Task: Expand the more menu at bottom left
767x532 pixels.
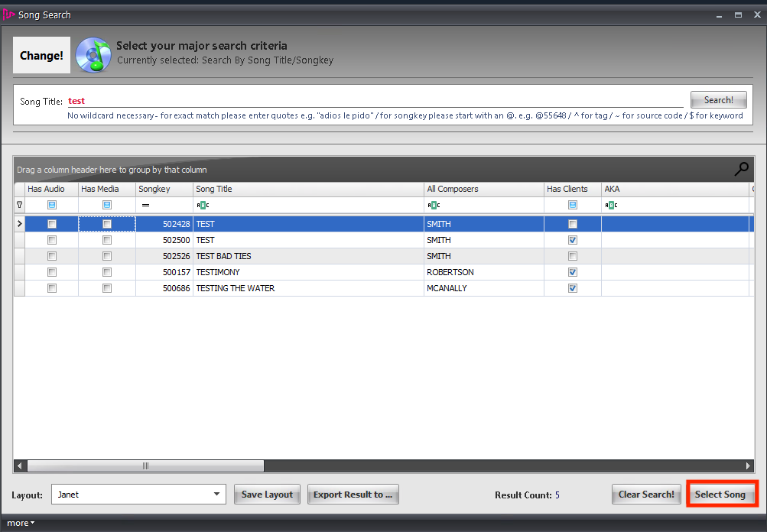Action: pyautogui.click(x=20, y=524)
